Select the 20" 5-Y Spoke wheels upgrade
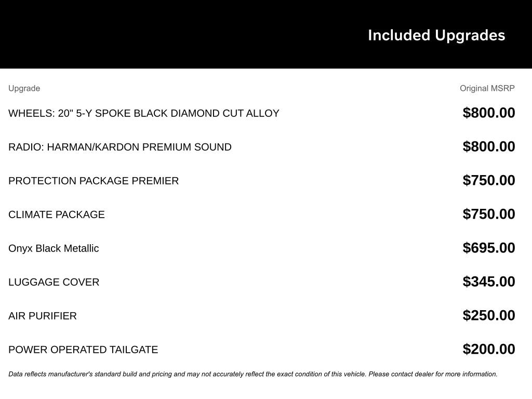 [144, 113]
